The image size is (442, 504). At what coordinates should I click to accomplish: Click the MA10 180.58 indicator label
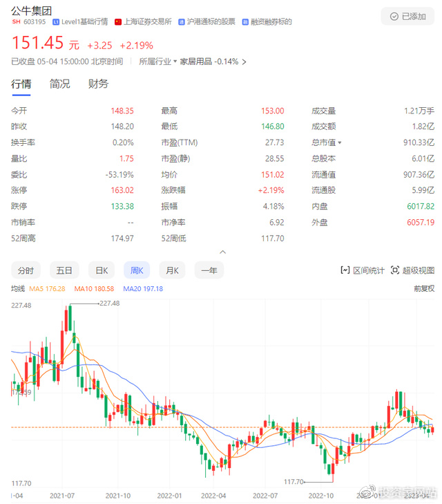point(94,289)
